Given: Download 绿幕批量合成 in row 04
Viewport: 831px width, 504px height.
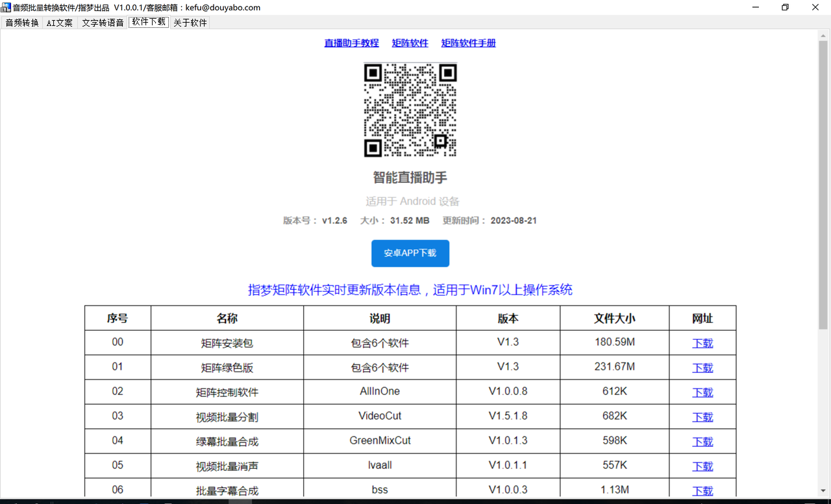Looking at the screenshot, I should click(x=702, y=442).
